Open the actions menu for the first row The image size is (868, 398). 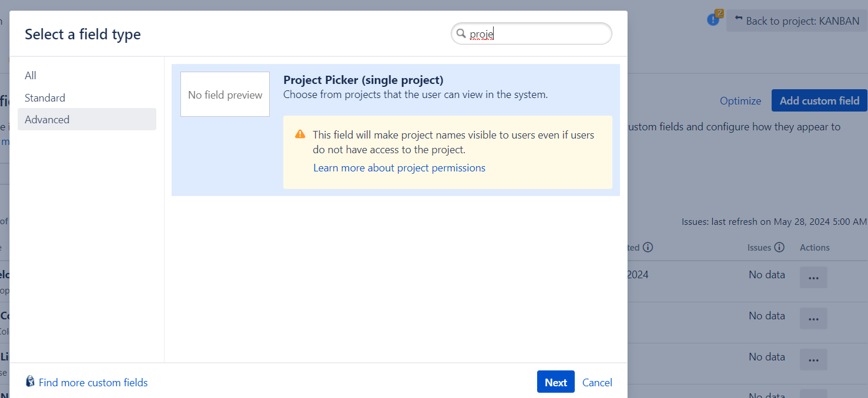point(813,278)
